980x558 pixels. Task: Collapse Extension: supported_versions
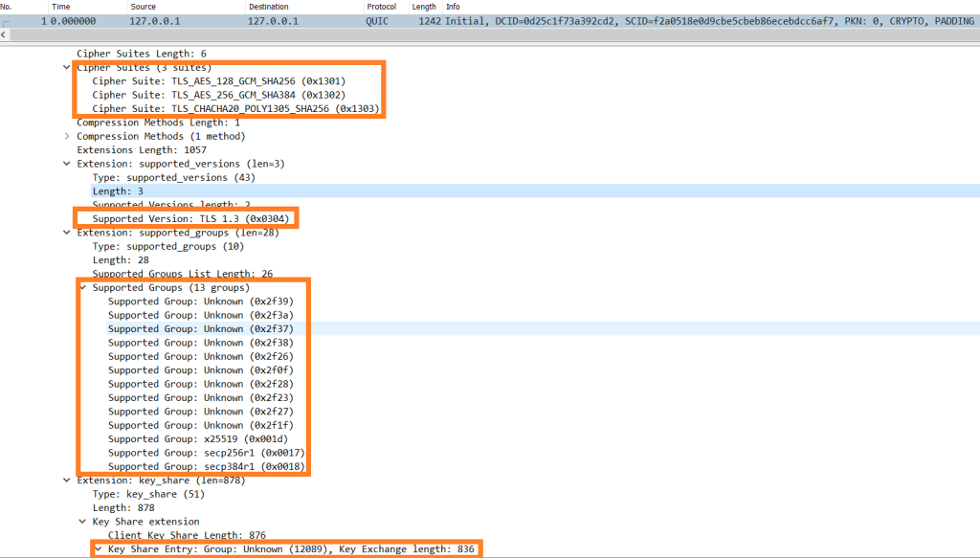tap(66, 163)
